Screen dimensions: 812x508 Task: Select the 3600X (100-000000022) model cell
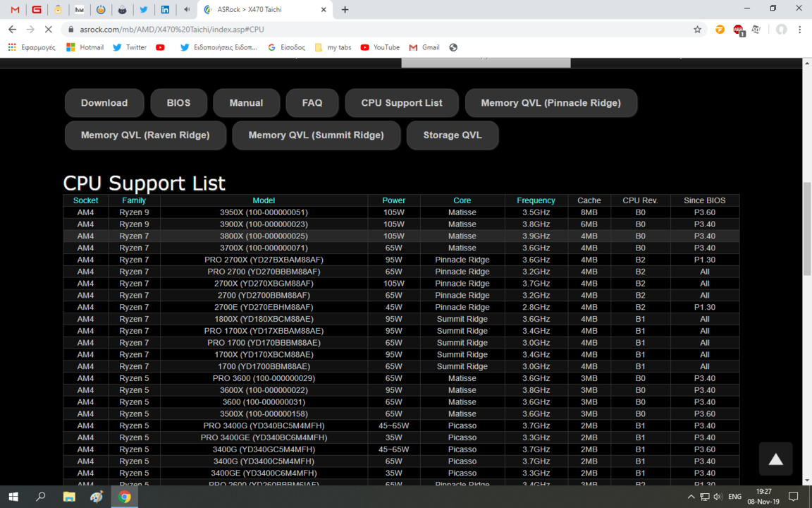264,390
